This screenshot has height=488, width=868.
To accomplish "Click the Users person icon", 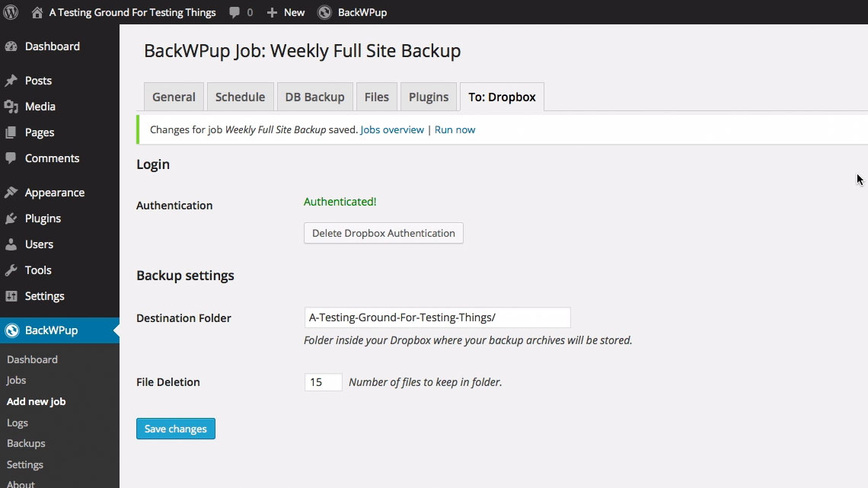I will coord(11,244).
